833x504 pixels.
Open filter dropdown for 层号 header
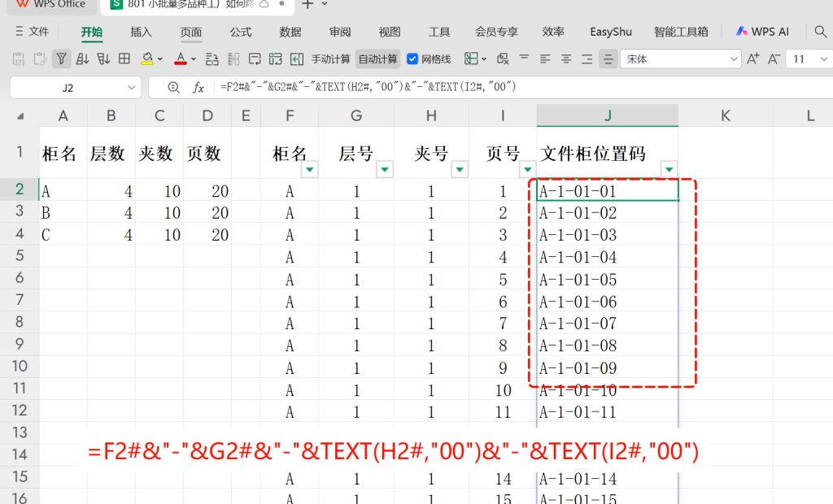(384, 169)
